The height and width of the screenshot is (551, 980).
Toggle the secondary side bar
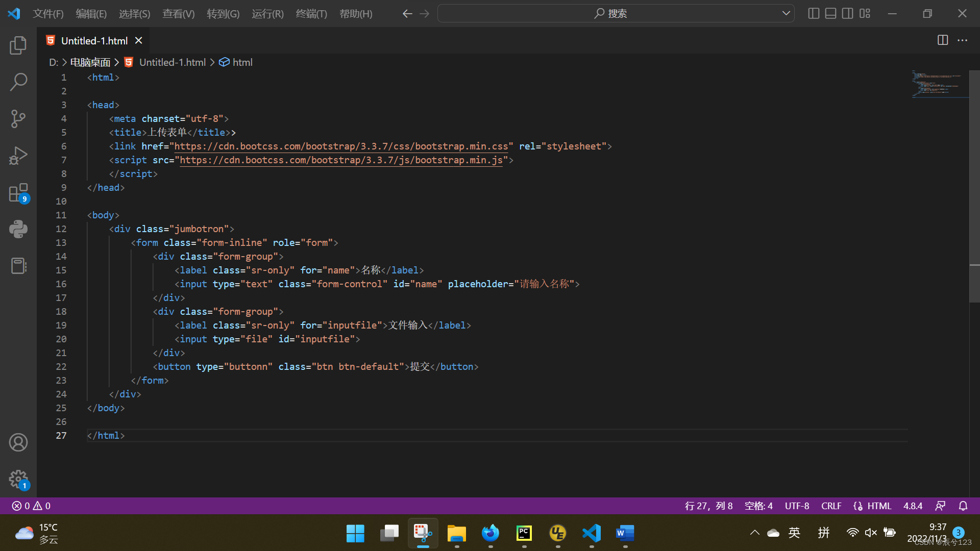point(848,13)
